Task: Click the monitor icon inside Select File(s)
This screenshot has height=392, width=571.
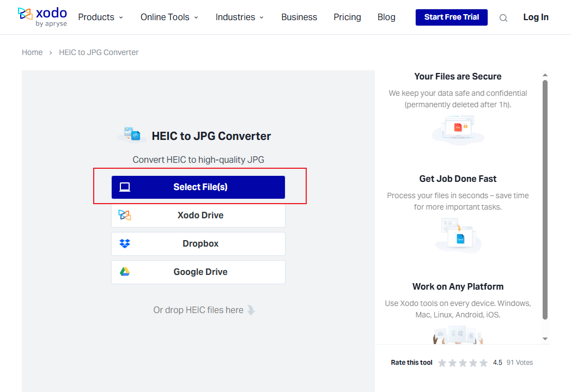Action: tap(125, 186)
